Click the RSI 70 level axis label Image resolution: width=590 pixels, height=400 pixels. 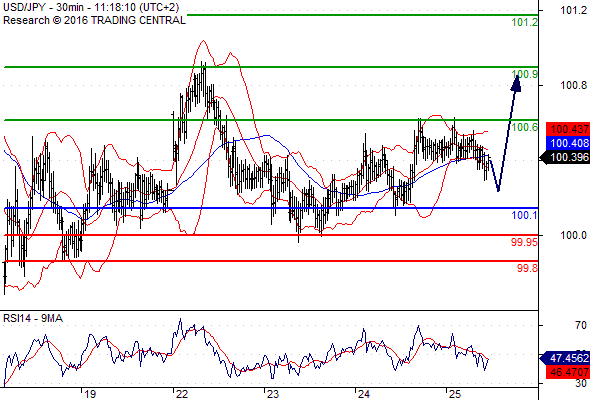tap(581, 325)
